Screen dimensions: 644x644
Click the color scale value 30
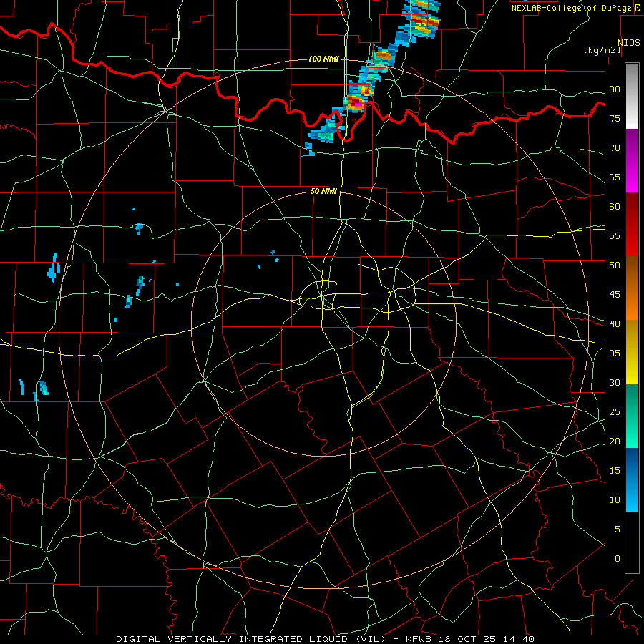tap(615, 382)
